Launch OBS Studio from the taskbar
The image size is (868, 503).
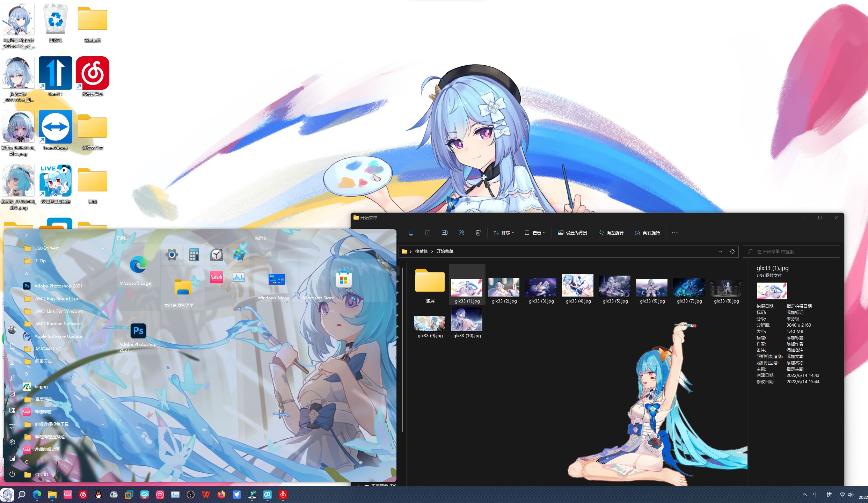tap(191, 495)
